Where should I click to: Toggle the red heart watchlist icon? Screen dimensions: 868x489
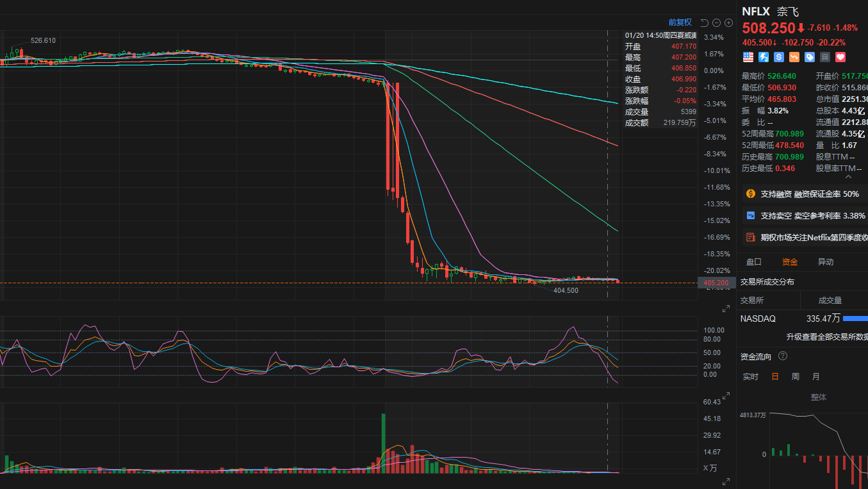[840, 57]
